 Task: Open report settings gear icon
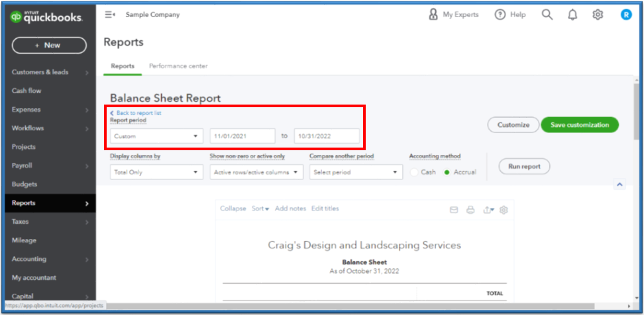click(504, 210)
